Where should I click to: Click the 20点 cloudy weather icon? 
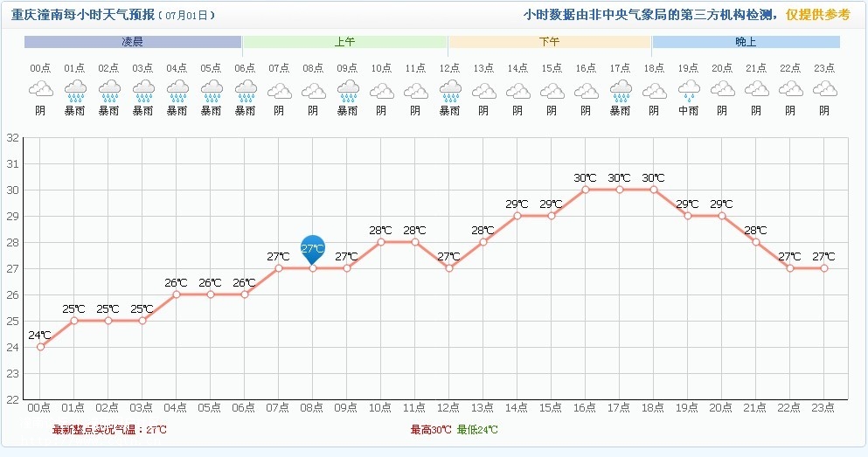[723, 89]
